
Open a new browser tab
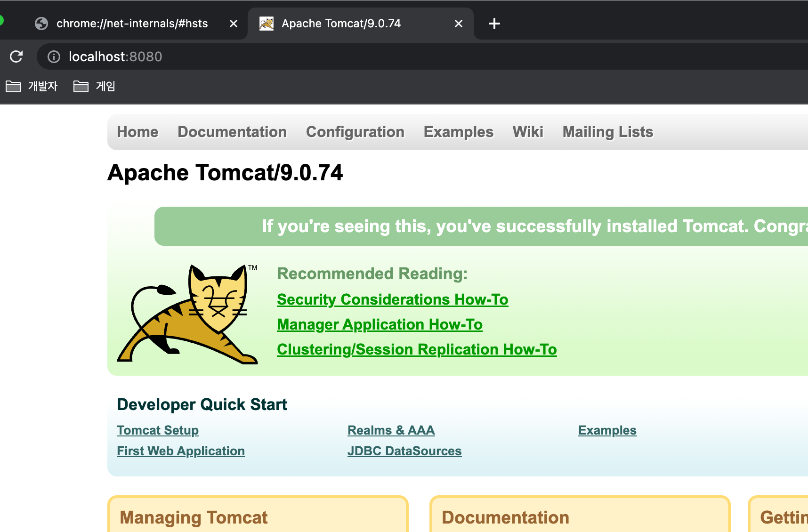pos(494,24)
